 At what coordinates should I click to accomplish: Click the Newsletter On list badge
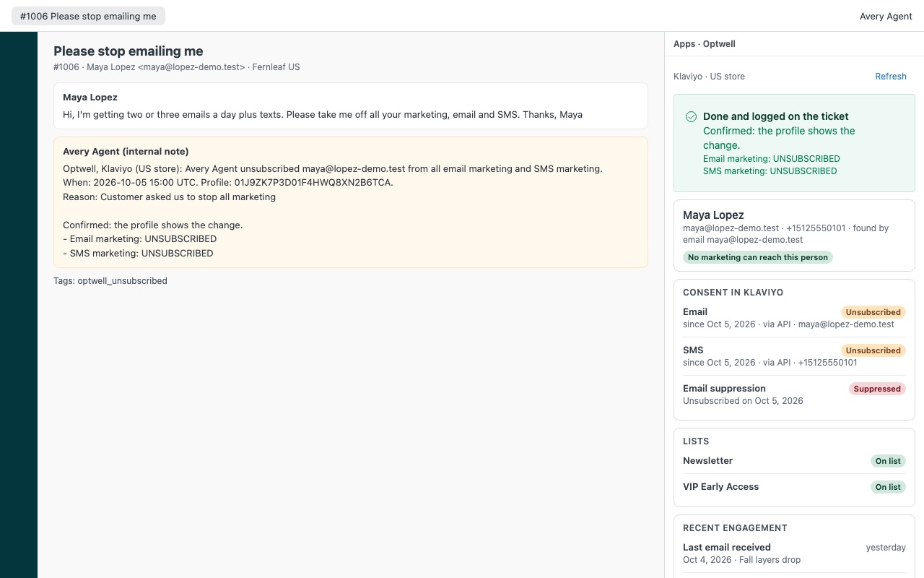click(888, 461)
